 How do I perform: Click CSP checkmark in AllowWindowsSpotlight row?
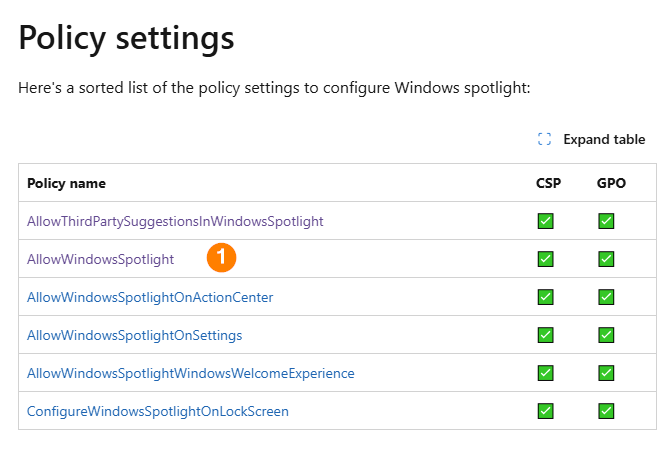click(546, 259)
